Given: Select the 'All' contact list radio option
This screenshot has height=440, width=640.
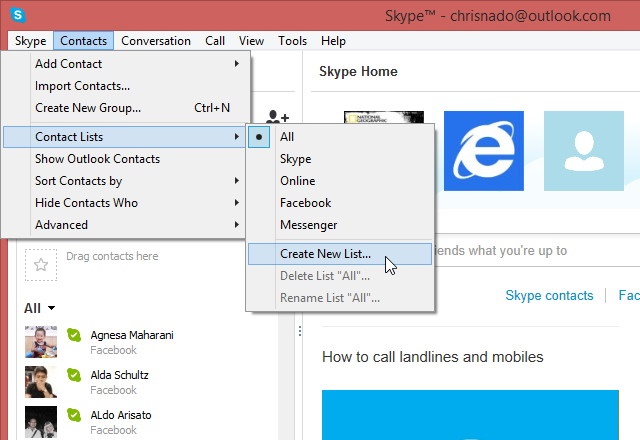Looking at the screenshot, I should 340,137.
